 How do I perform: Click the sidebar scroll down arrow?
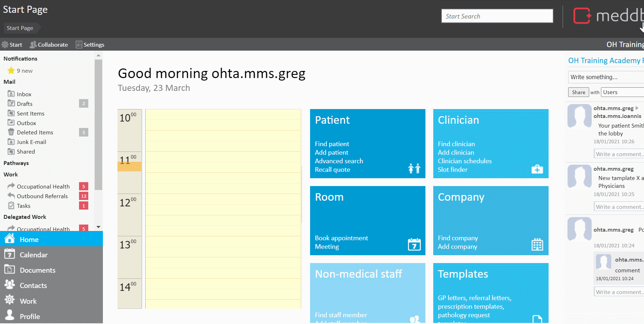98,227
